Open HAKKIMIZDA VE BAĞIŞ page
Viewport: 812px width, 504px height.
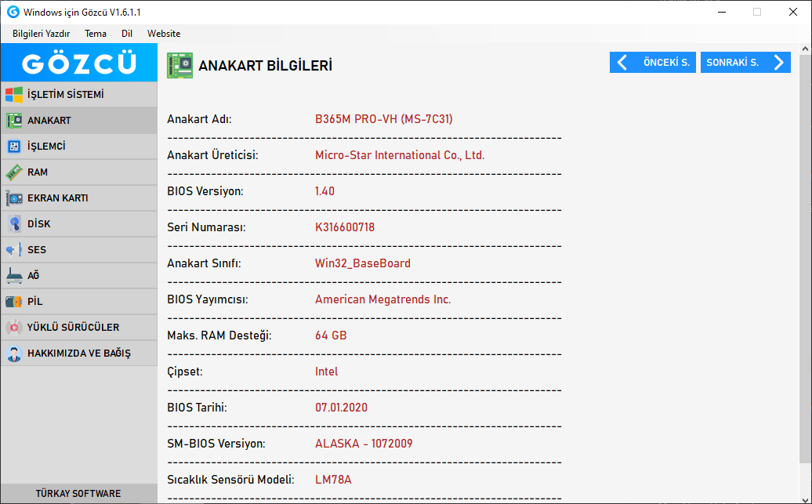pyautogui.click(x=79, y=354)
